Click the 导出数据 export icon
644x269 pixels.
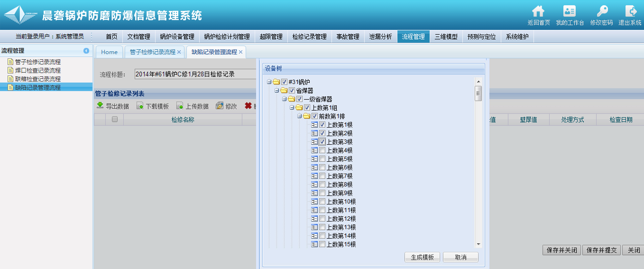[x=100, y=106]
